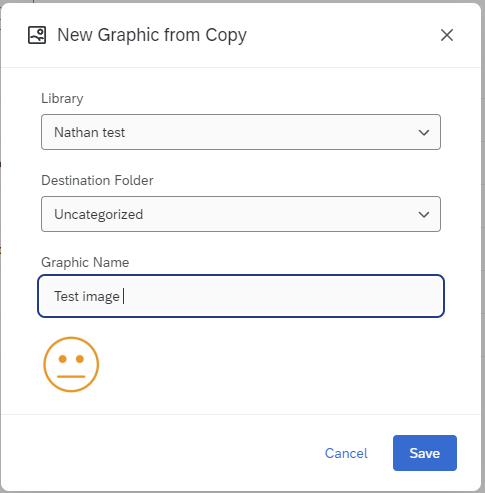Image resolution: width=485 pixels, height=493 pixels.
Task: Click the Graphic Name label
Action: coord(85,263)
